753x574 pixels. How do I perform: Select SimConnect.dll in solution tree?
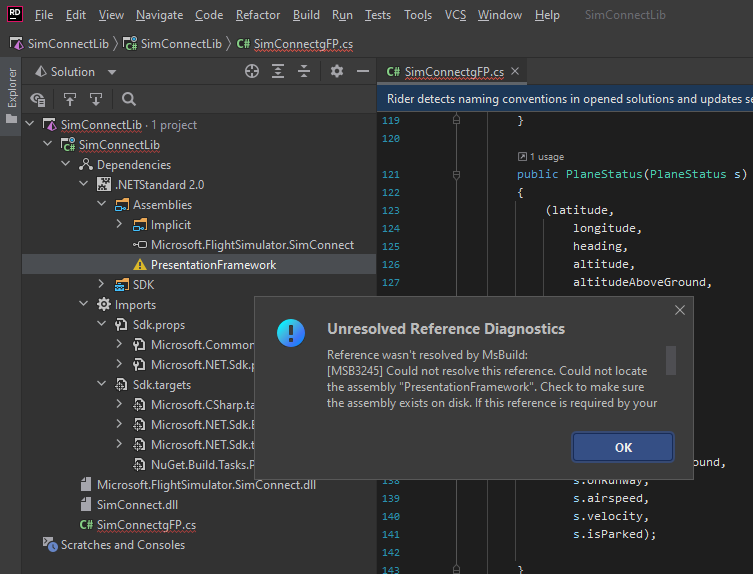(137, 505)
